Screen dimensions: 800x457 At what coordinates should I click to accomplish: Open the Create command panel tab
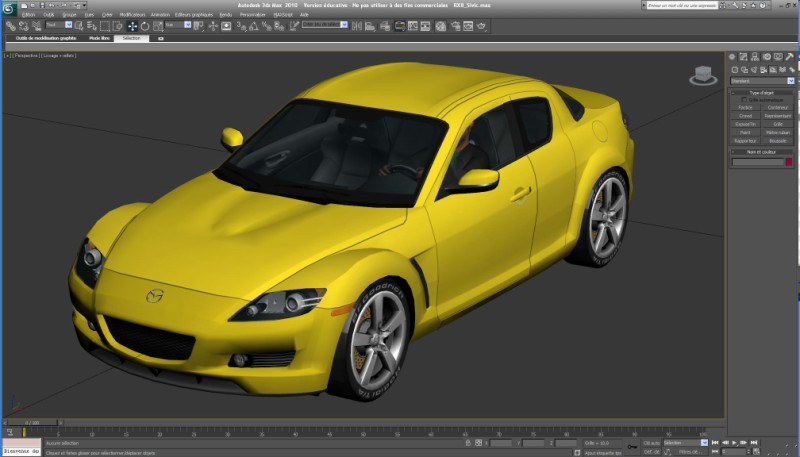pyautogui.click(x=733, y=57)
